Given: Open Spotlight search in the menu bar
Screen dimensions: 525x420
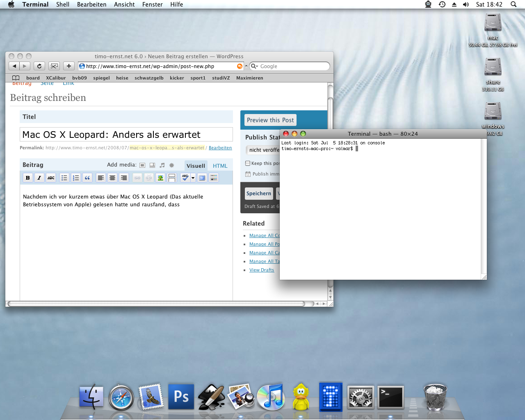Looking at the screenshot, I should point(514,5).
